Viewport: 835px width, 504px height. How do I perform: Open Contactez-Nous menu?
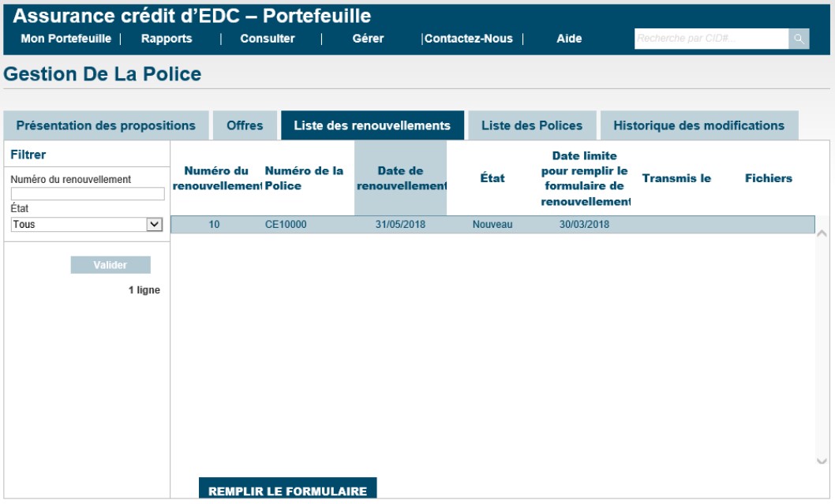(469, 39)
